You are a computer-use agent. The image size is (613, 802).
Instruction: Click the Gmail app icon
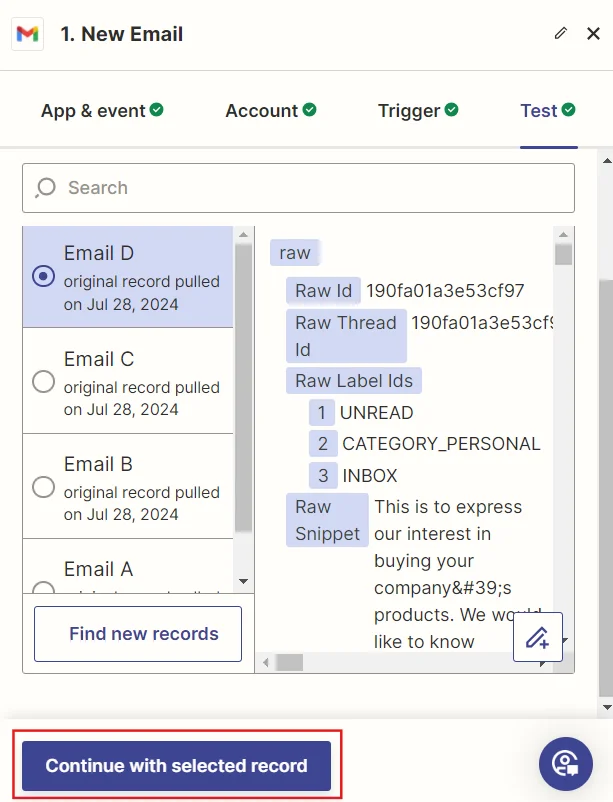(28, 34)
